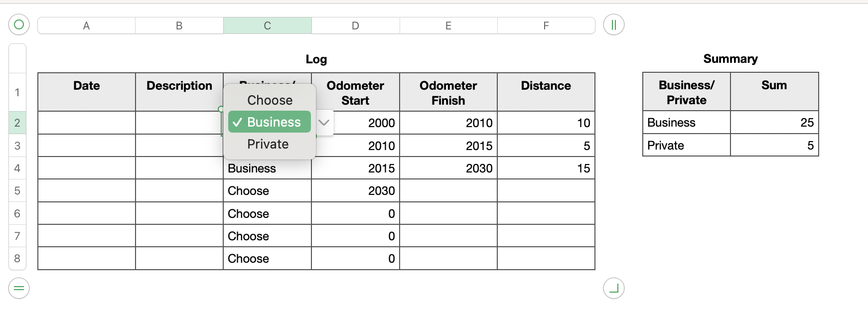Choose Private in the popup menu
The image size is (868, 327).
click(x=268, y=144)
